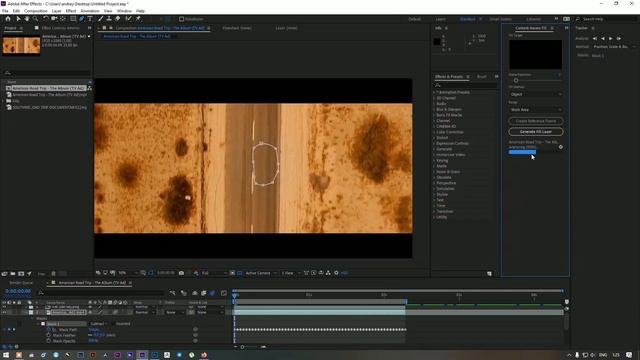Click the Info panel black color swatch
The image size is (640, 360).
pos(437,42)
